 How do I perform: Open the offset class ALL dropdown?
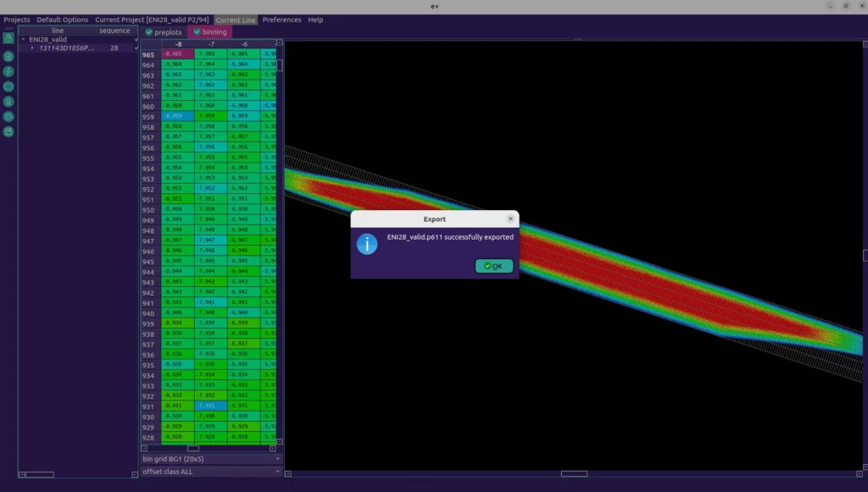click(x=211, y=472)
